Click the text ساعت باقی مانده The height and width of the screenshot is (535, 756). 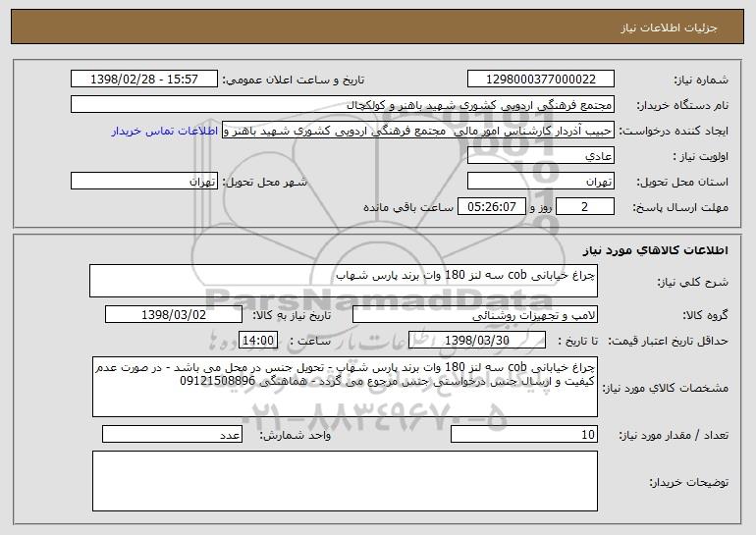408,207
